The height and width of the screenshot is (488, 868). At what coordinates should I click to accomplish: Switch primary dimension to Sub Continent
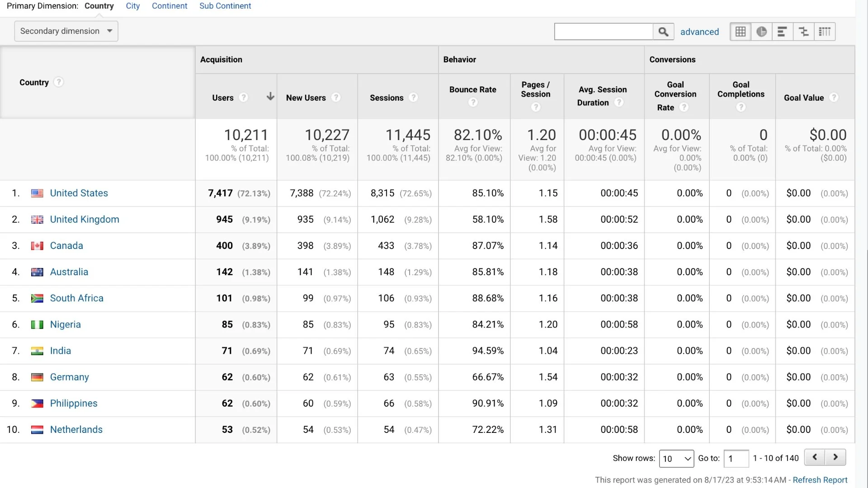pyautogui.click(x=225, y=6)
